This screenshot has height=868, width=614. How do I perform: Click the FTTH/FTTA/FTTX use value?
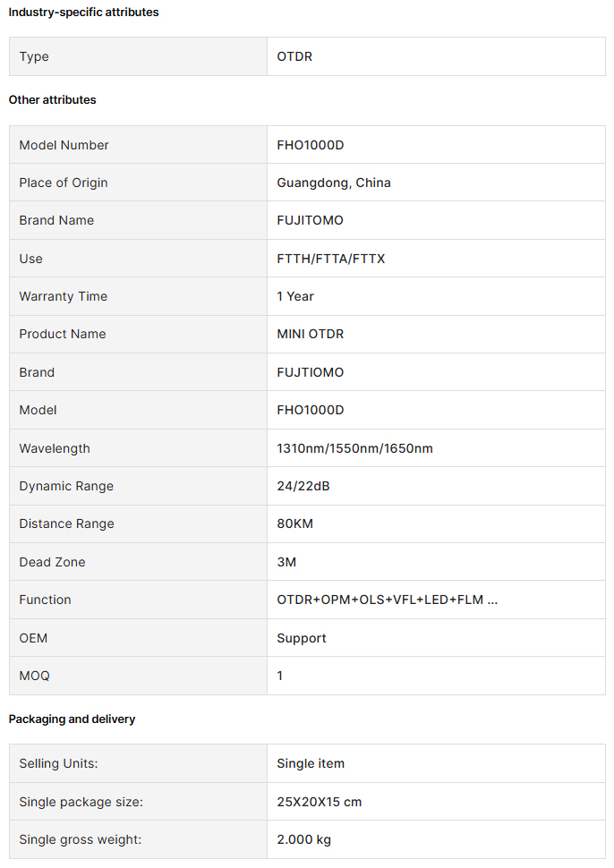click(x=331, y=259)
